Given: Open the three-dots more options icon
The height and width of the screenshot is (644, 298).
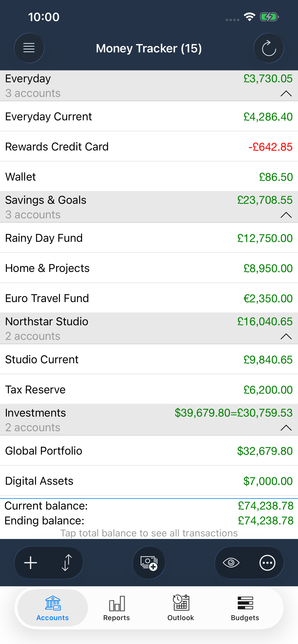Looking at the screenshot, I should (x=267, y=563).
